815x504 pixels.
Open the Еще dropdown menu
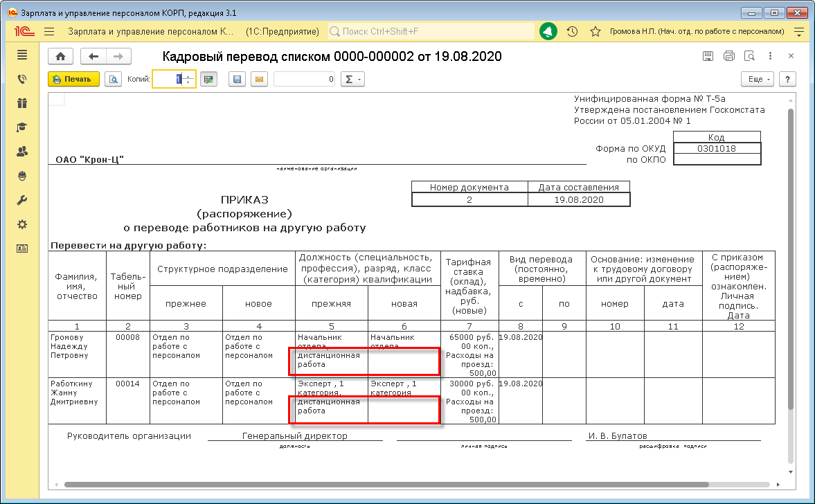coord(758,80)
